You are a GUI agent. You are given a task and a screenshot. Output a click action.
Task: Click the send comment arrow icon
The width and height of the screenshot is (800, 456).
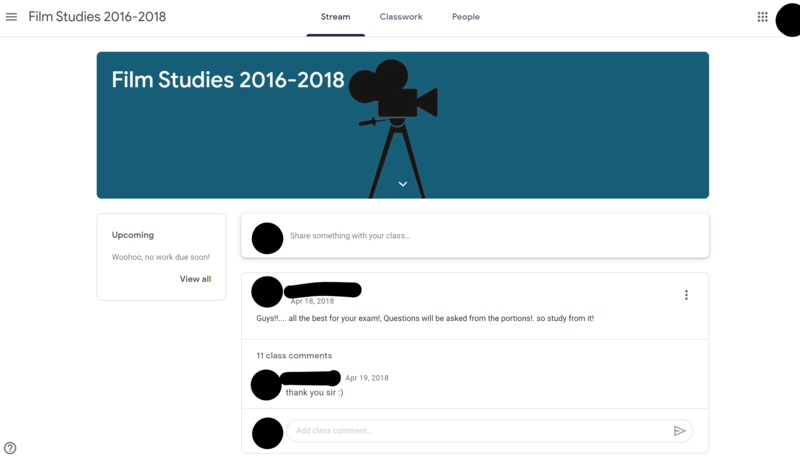point(679,431)
